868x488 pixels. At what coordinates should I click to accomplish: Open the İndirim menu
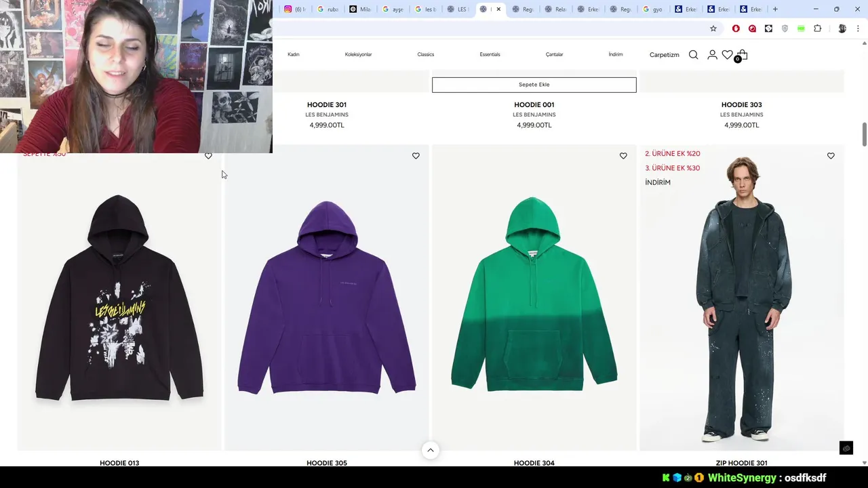[616, 54]
